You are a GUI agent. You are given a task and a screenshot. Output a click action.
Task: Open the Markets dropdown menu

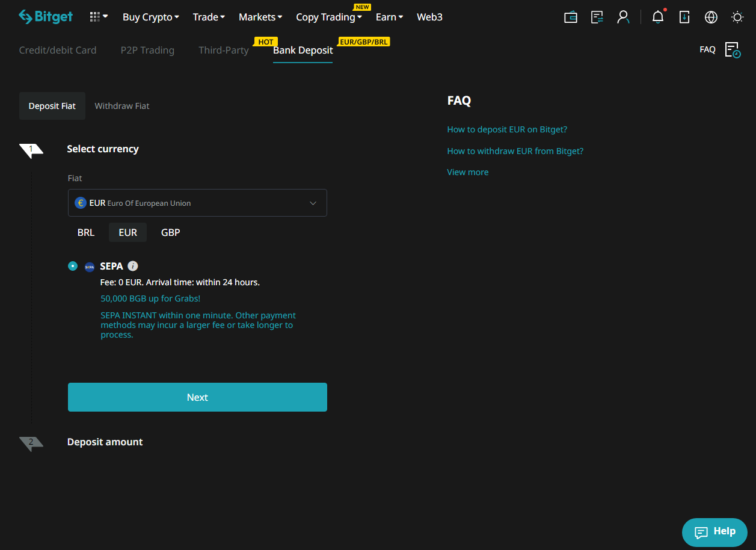tap(260, 17)
